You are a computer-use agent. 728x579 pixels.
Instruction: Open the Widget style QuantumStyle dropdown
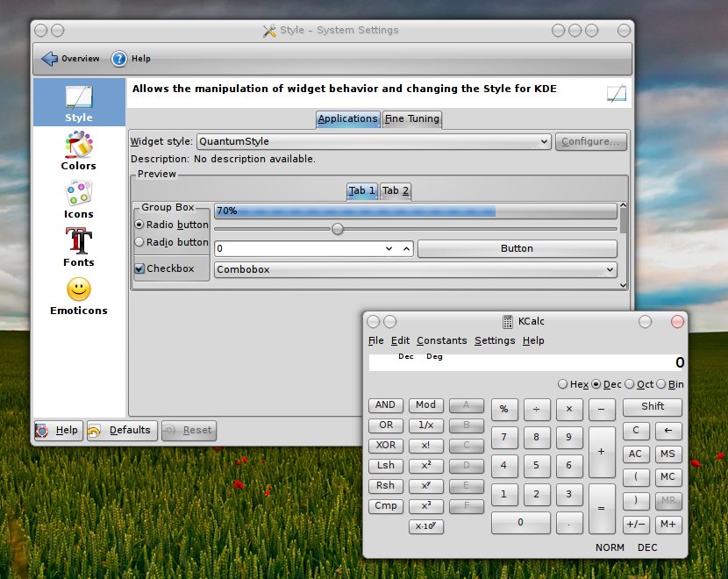point(374,141)
